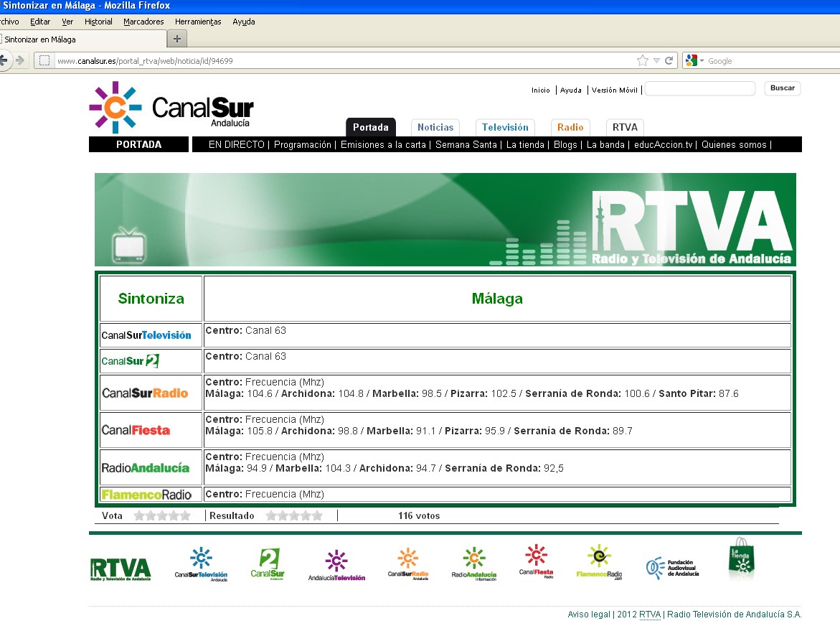Screen dimensions: 840x626
Task: Open the La Tienda shopping bag icon
Action: (x=742, y=559)
